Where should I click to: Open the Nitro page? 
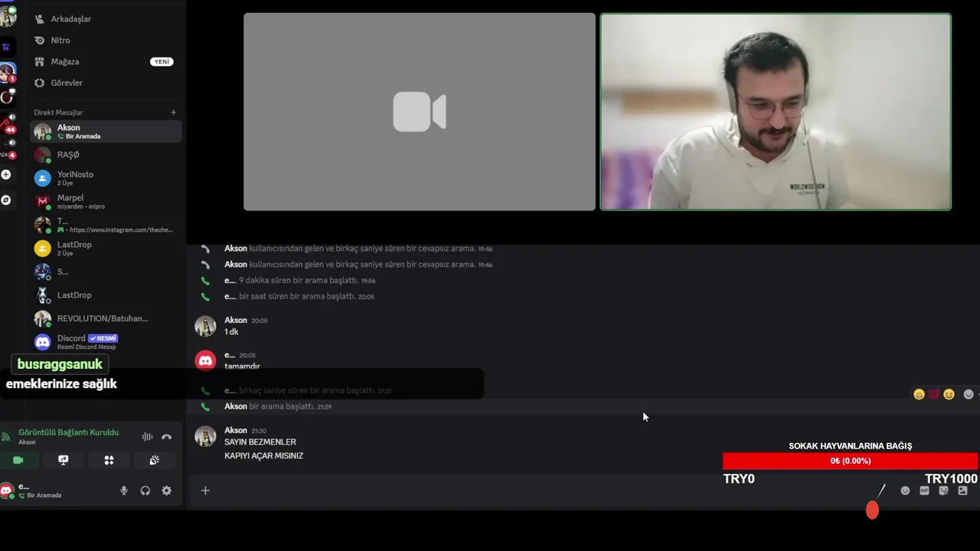[106, 40]
